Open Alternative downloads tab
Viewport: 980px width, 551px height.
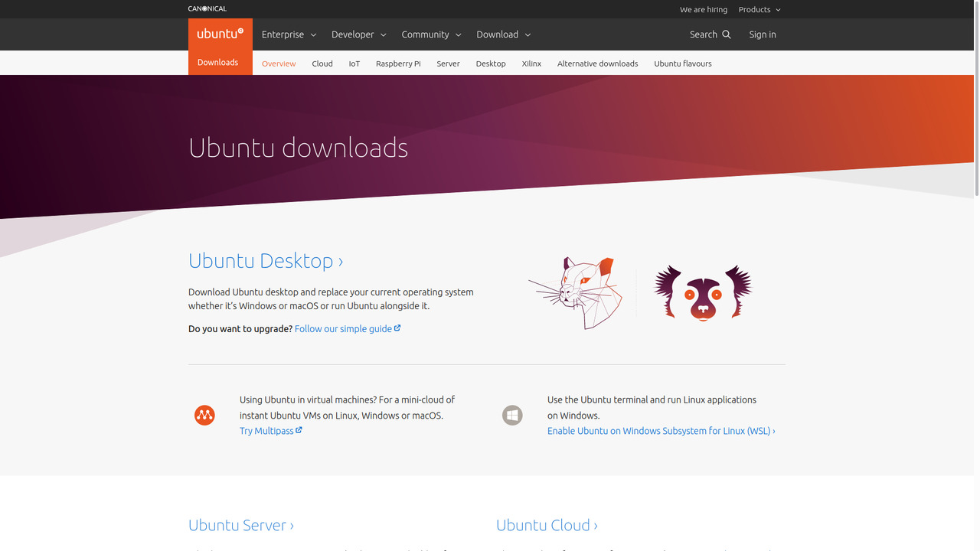coord(598,64)
